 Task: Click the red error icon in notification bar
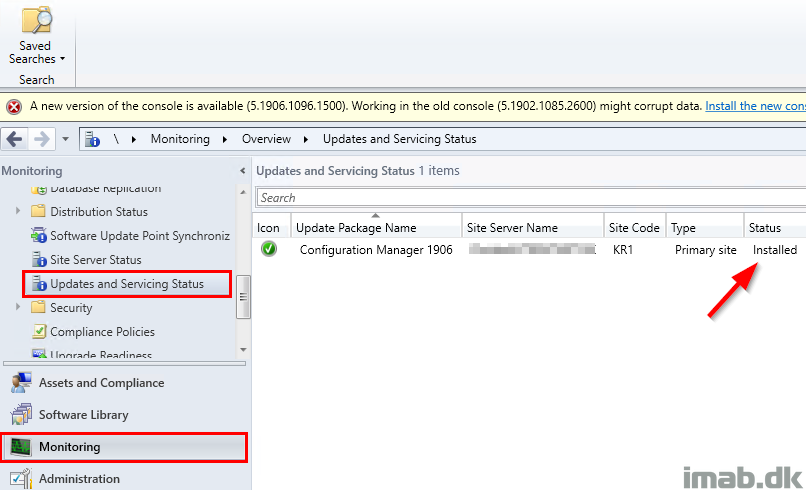14,106
